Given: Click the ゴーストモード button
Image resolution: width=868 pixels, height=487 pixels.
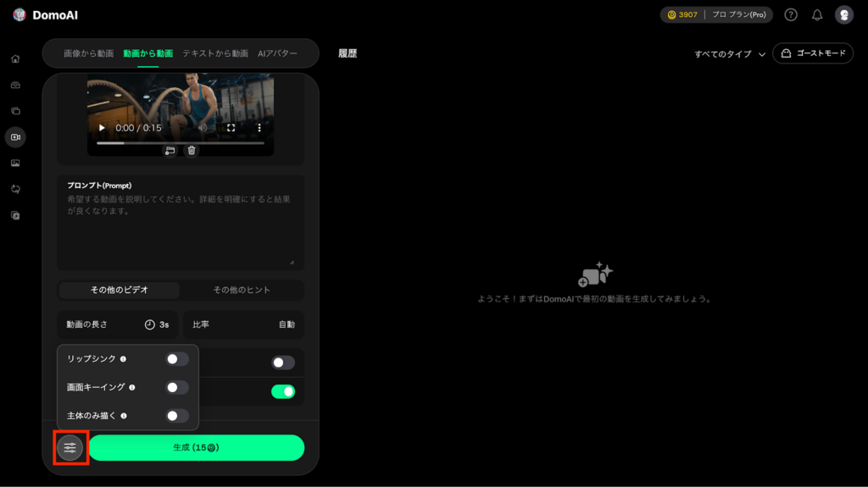Looking at the screenshot, I should click(x=812, y=53).
